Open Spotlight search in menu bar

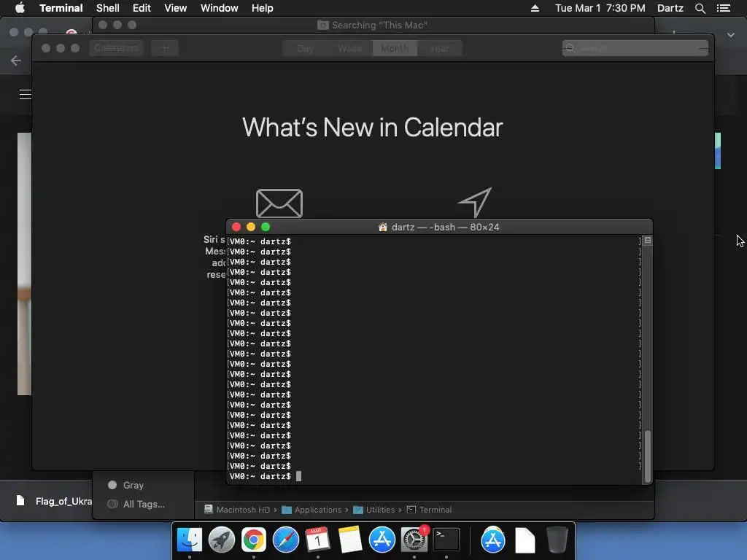point(700,8)
